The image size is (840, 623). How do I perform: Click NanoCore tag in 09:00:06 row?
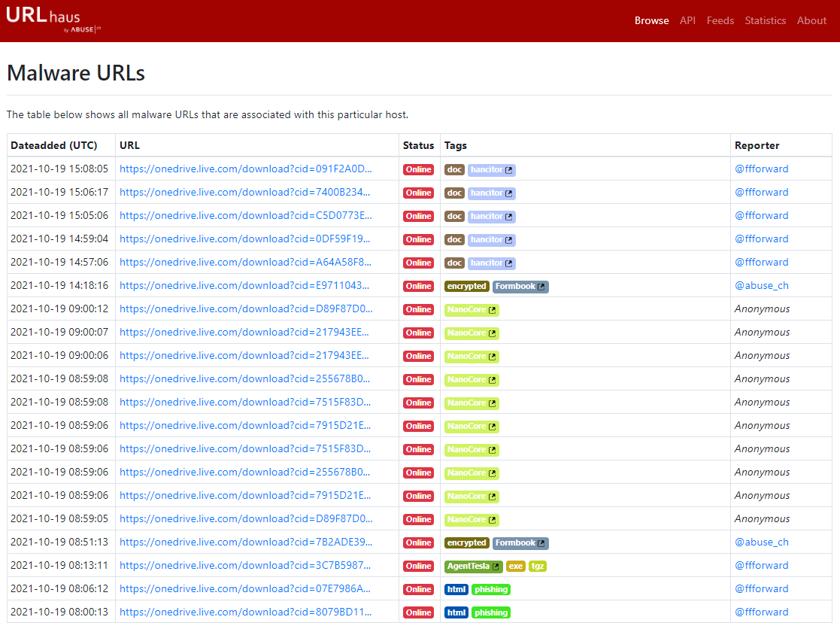click(x=472, y=357)
